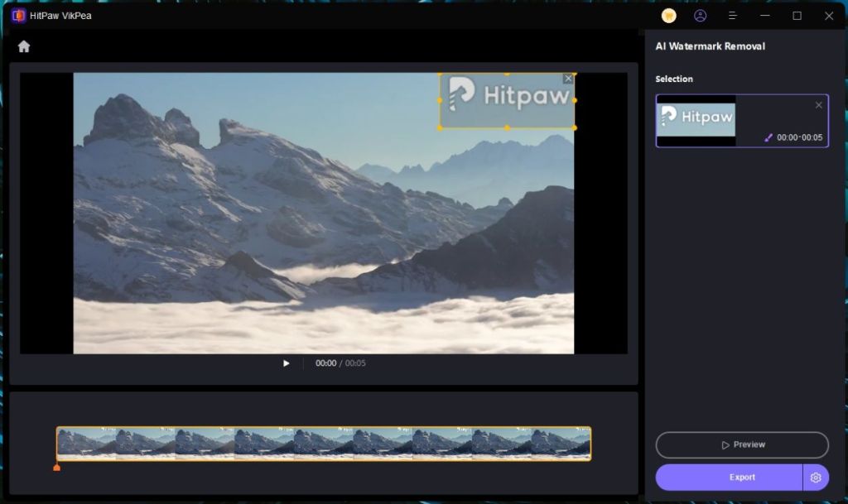Open the shopping cart purchase icon

(x=669, y=16)
